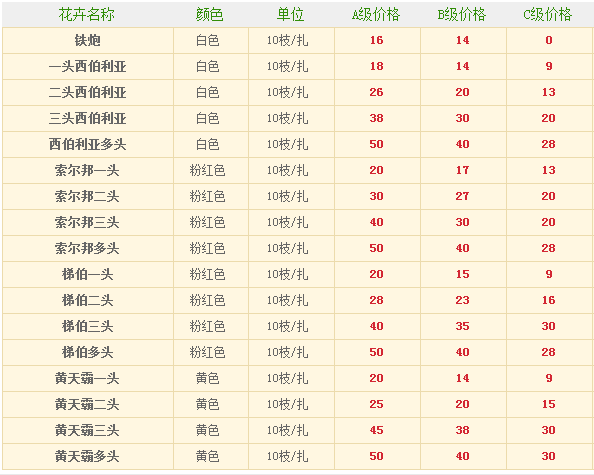Click the 梯伯二头 flower name
Screen dimensions: 594x475
(x=88, y=300)
